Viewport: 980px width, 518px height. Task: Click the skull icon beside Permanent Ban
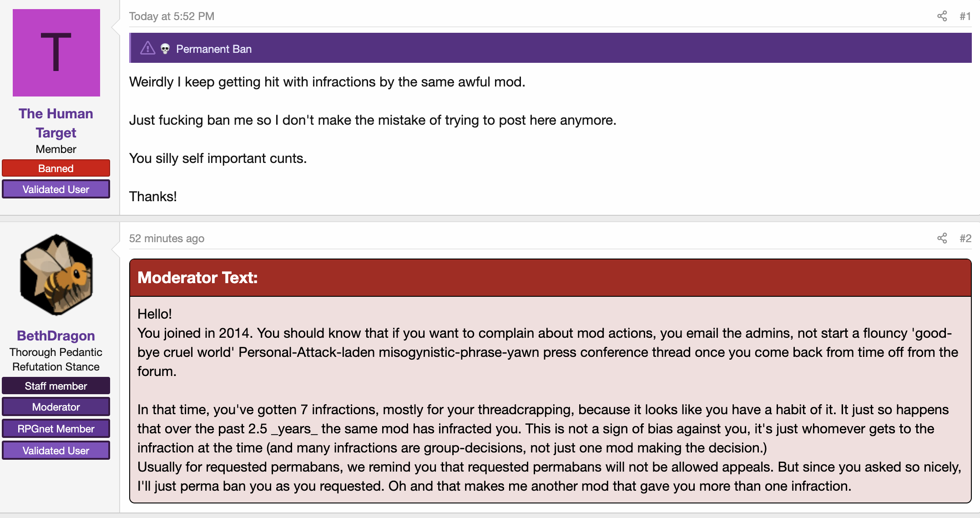point(165,49)
